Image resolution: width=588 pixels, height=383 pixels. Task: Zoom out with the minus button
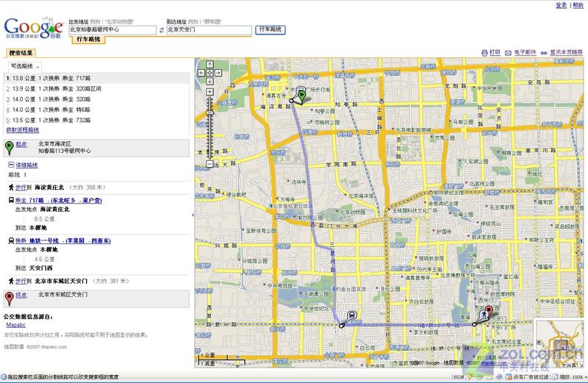tap(209, 164)
